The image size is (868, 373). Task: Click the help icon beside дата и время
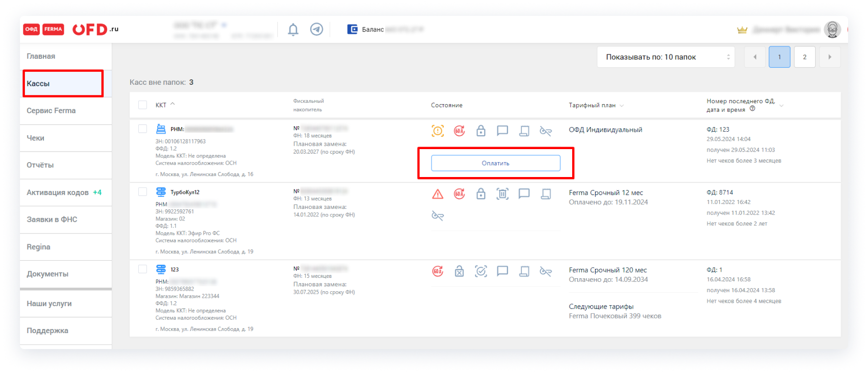pyautogui.click(x=753, y=109)
